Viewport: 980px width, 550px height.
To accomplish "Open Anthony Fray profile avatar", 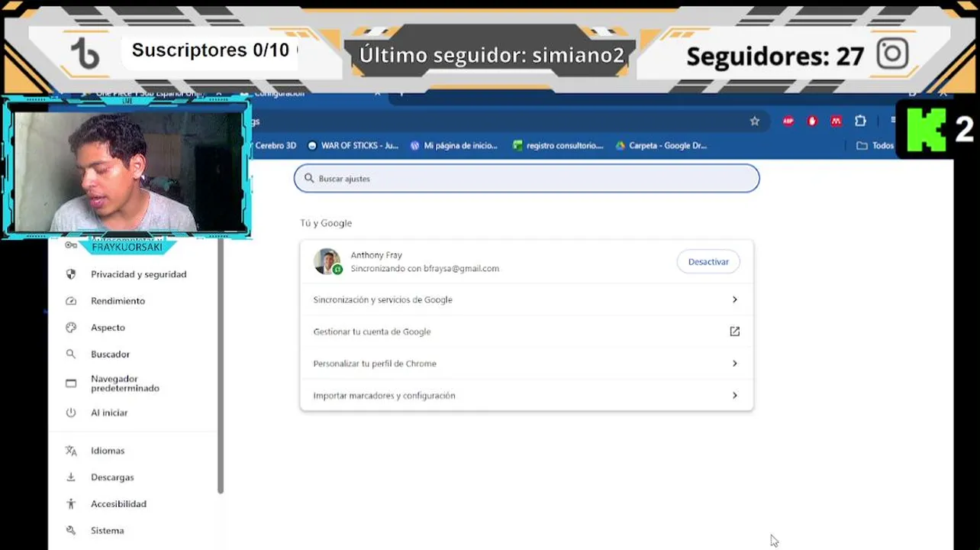I will point(327,261).
